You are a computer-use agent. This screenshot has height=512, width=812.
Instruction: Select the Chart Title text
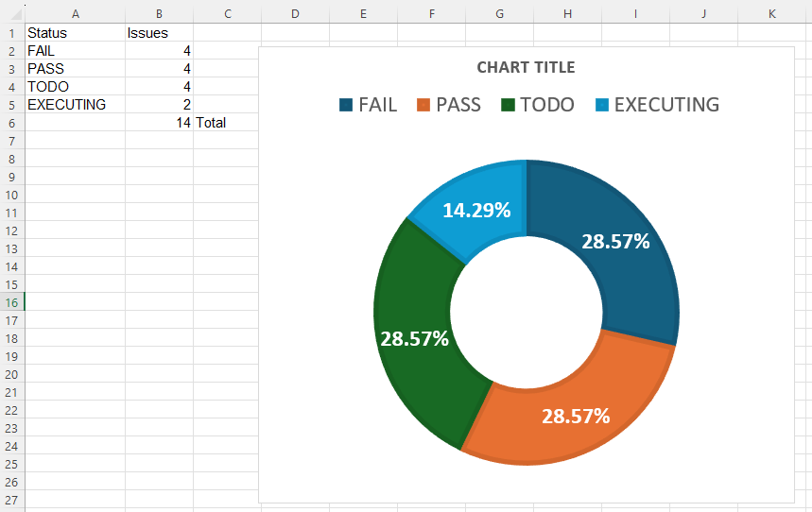click(x=526, y=67)
